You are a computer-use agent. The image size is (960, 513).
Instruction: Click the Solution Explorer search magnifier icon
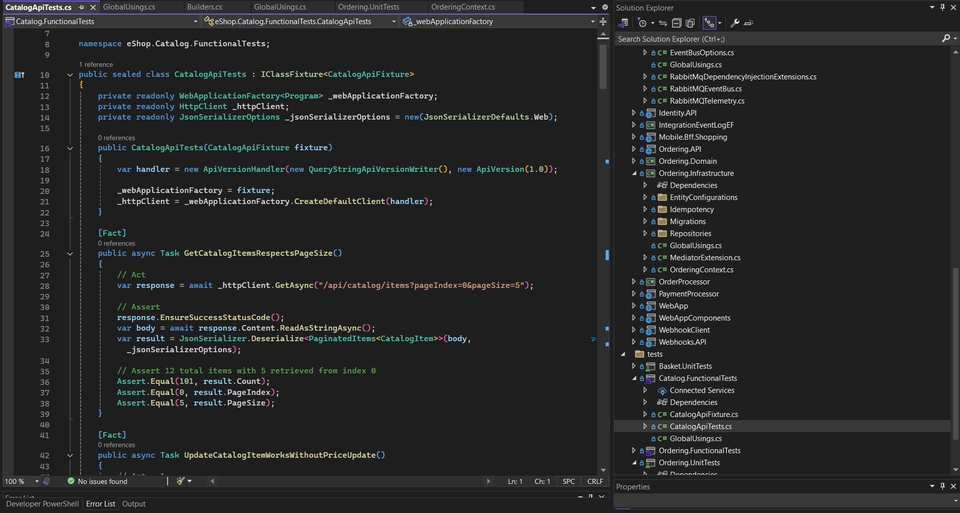(945, 38)
